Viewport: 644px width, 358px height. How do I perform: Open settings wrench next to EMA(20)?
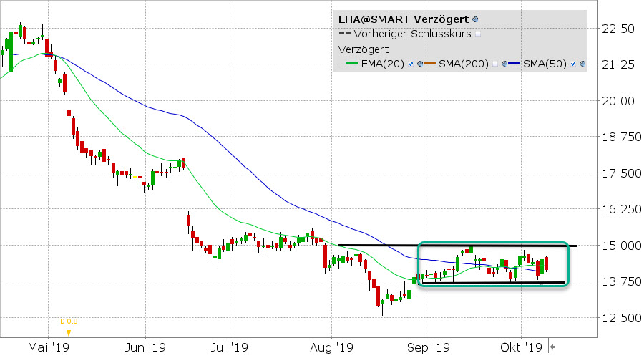[x=420, y=64]
